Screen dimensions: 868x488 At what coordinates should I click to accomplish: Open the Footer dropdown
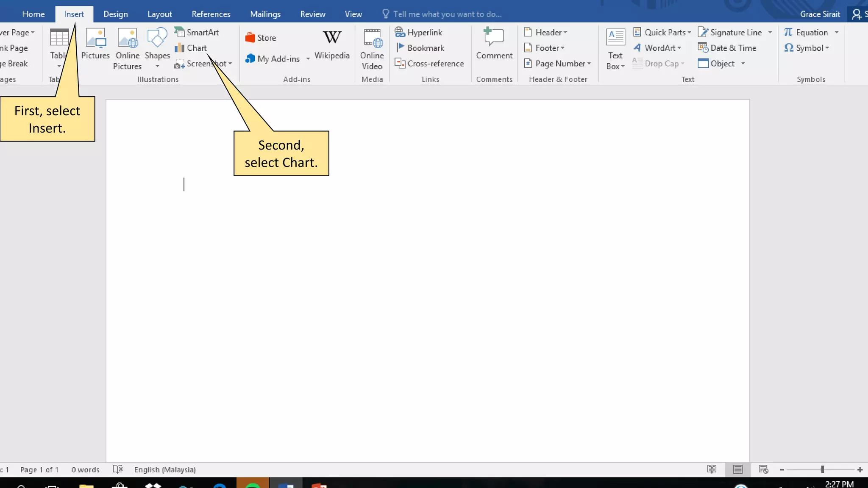(x=544, y=48)
